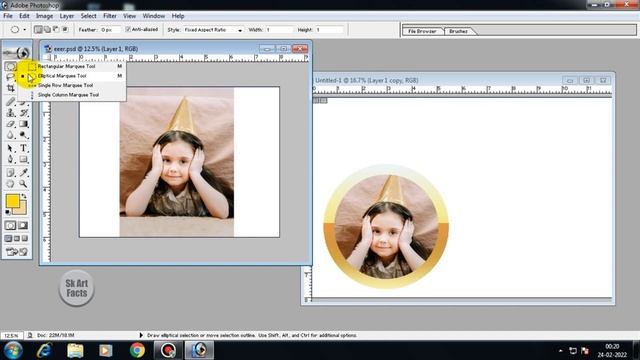Switch to Standard Screen Mode
The width and height of the screenshot is (640, 360).
click(9, 238)
